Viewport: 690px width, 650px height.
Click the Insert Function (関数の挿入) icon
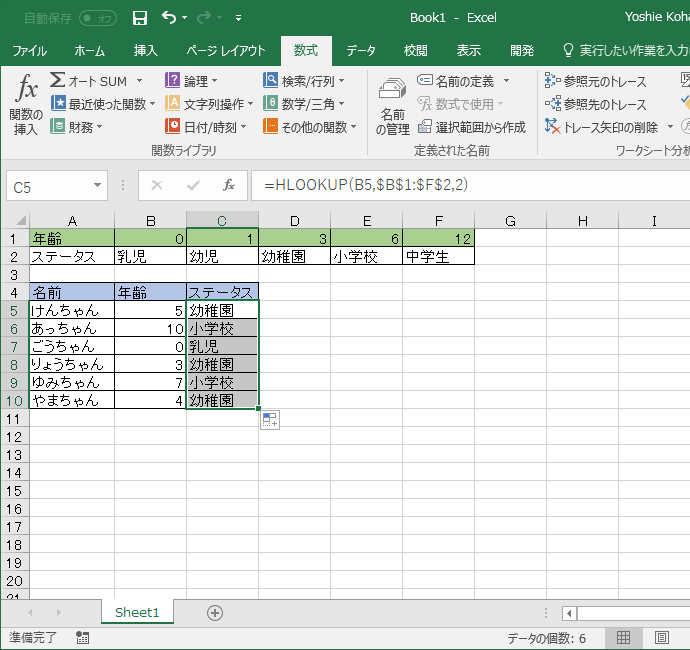pyautogui.click(x=26, y=104)
